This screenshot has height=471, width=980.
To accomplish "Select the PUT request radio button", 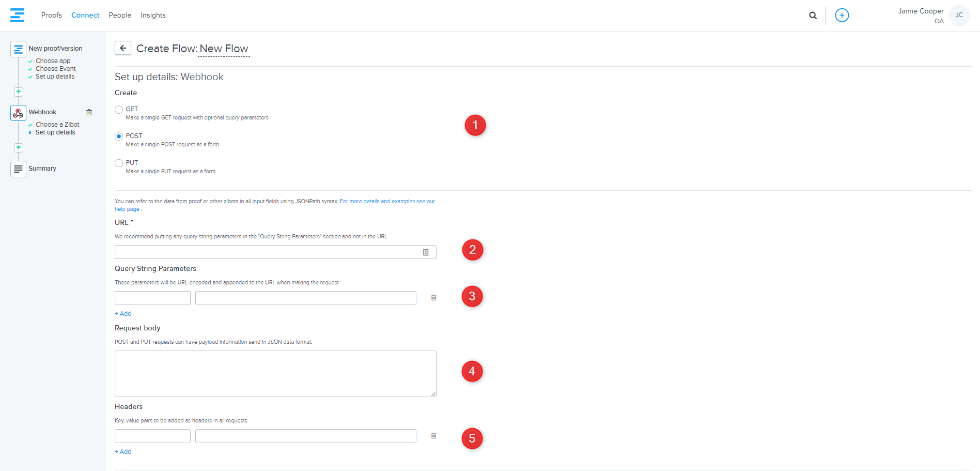I will [x=119, y=163].
